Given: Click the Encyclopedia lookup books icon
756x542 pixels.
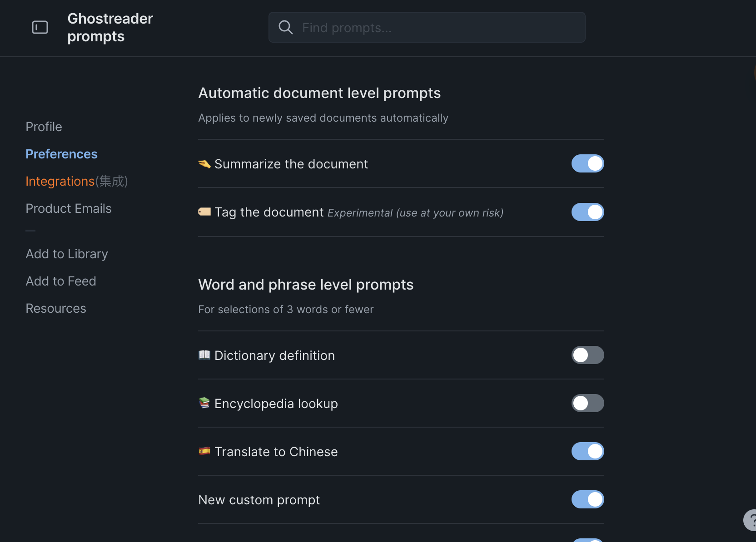Looking at the screenshot, I should point(204,403).
